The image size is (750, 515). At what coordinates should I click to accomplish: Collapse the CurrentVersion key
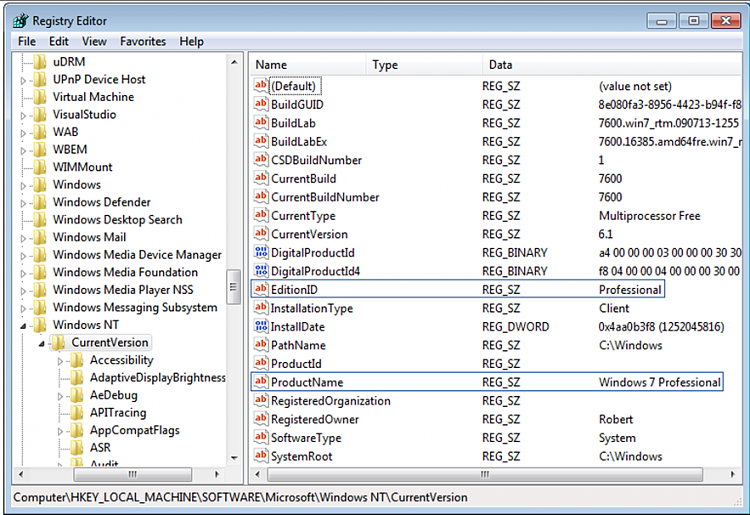[x=42, y=343]
